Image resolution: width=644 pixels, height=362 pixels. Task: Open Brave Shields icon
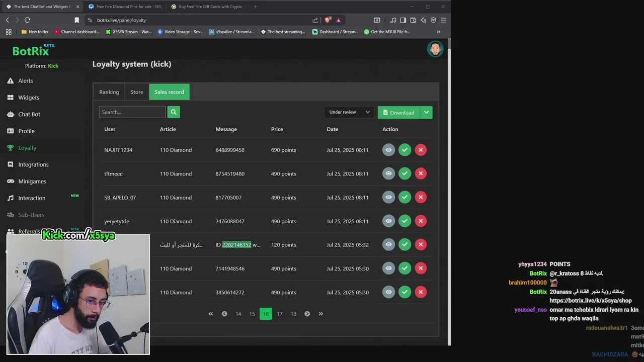[328, 20]
